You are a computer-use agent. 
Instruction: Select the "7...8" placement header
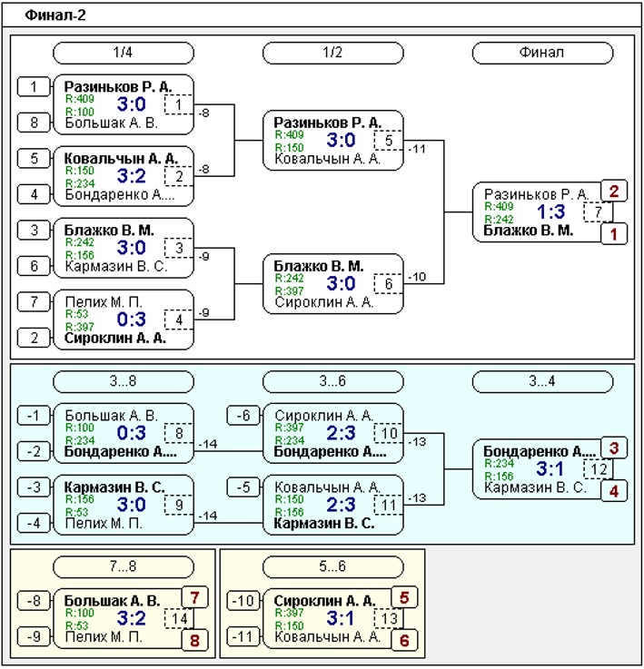pos(123,567)
